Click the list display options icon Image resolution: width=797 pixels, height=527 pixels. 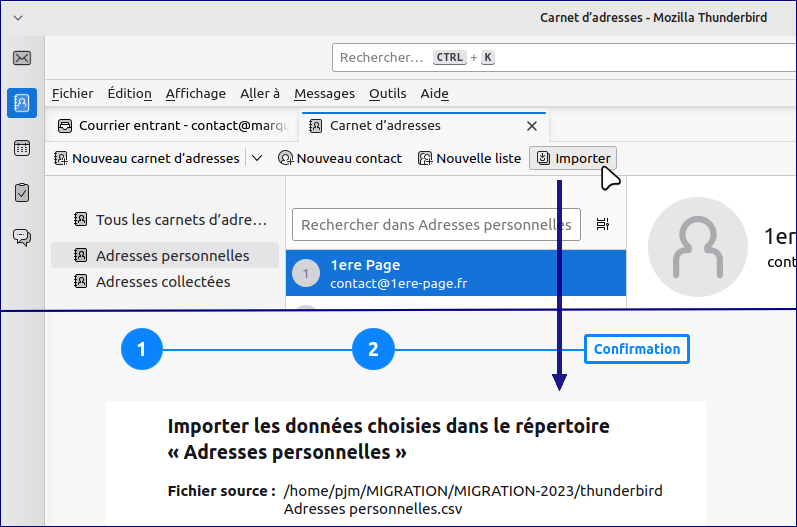[603, 224]
